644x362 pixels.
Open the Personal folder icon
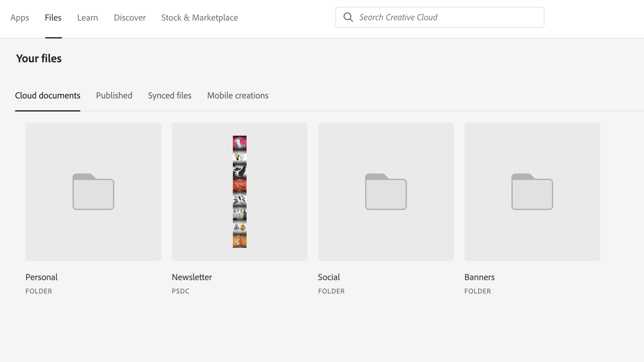pos(93,192)
